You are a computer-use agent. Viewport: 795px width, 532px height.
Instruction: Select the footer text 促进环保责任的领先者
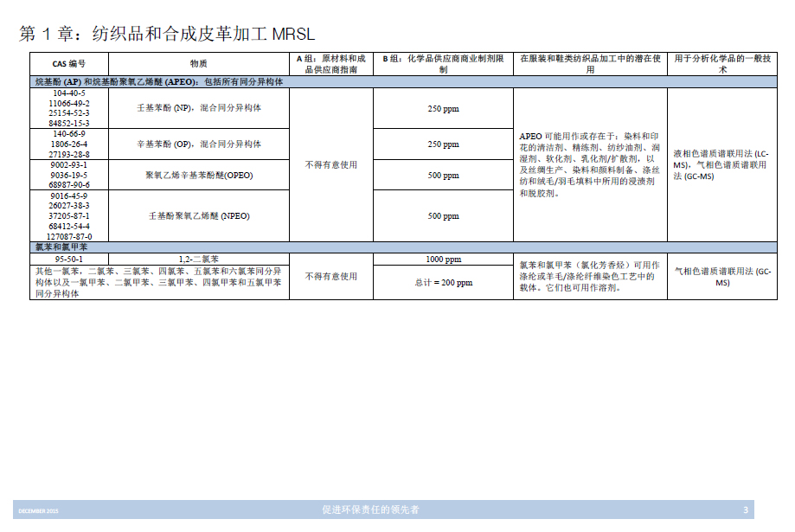(x=370, y=510)
